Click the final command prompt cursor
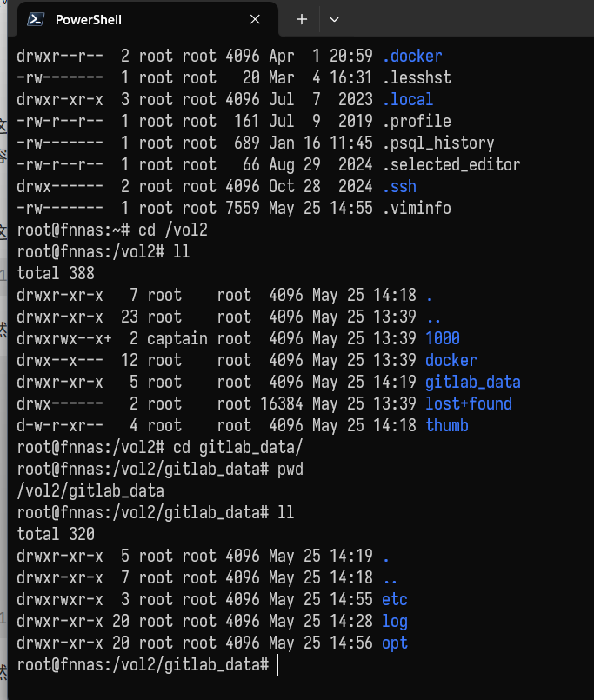 coord(277,665)
